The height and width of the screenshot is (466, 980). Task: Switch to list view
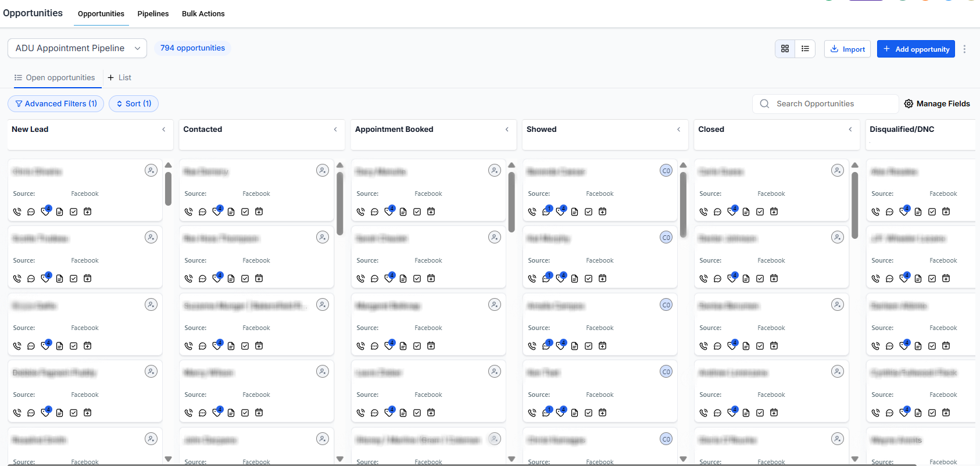(x=805, y=49)
